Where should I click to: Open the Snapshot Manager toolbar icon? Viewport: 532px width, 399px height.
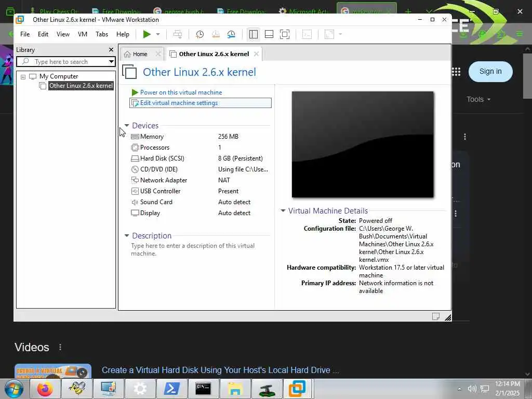tap(231, 34)
